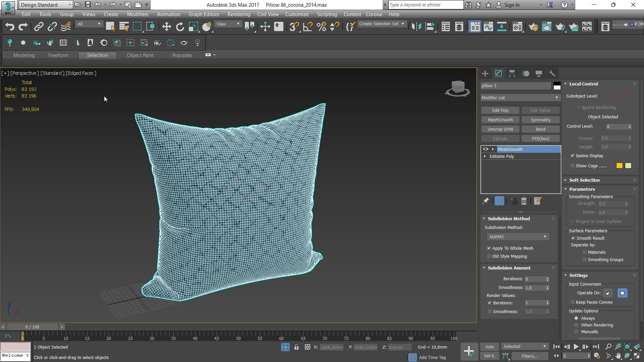This screenshot has width=644, height=362.
Task: Enable Keep Faces Convex checkbox
Action: coord(573,302)
